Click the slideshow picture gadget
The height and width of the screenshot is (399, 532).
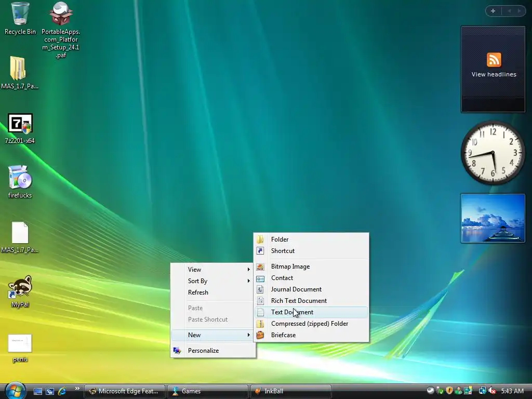493,218
